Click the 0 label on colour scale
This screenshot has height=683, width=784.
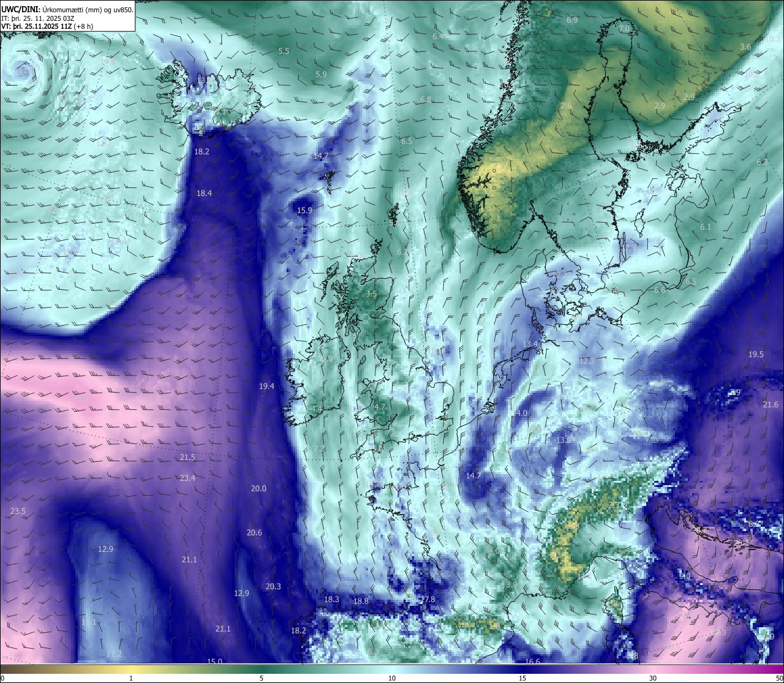(x=2, y=678)
